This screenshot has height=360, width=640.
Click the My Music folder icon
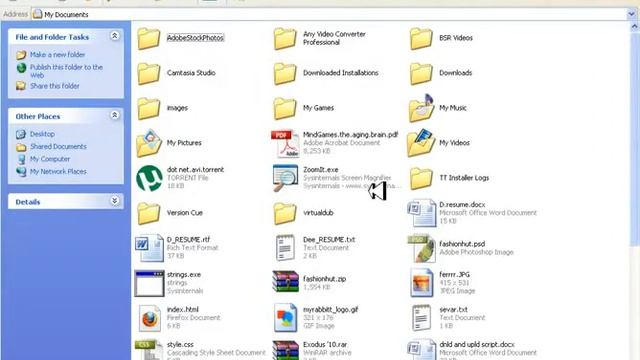pyautogui.click(x=421, y=108)
